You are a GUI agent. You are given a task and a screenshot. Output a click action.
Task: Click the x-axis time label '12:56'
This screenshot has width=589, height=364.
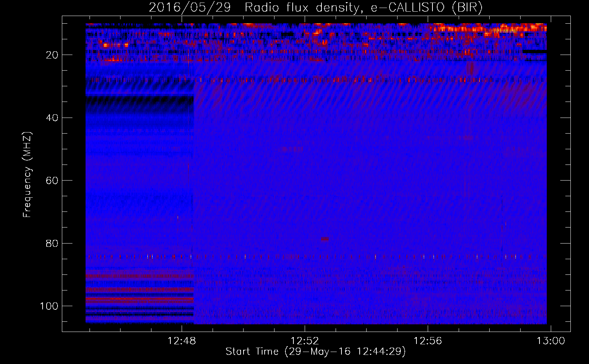[x=428, y=341]
